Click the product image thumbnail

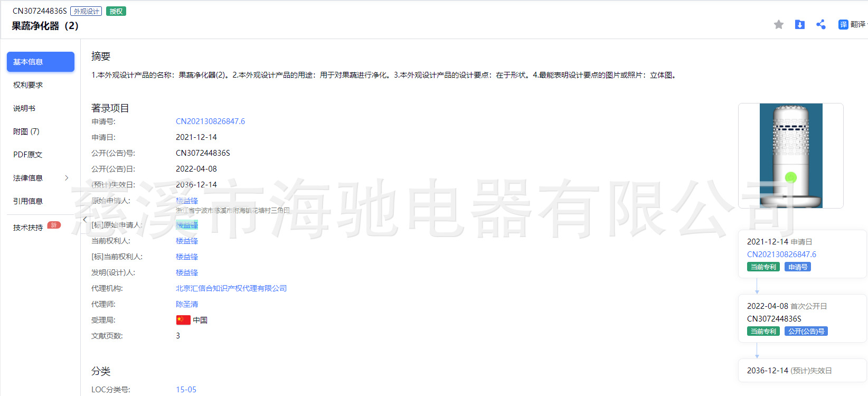pyautogui.click(x=791, y=156)
